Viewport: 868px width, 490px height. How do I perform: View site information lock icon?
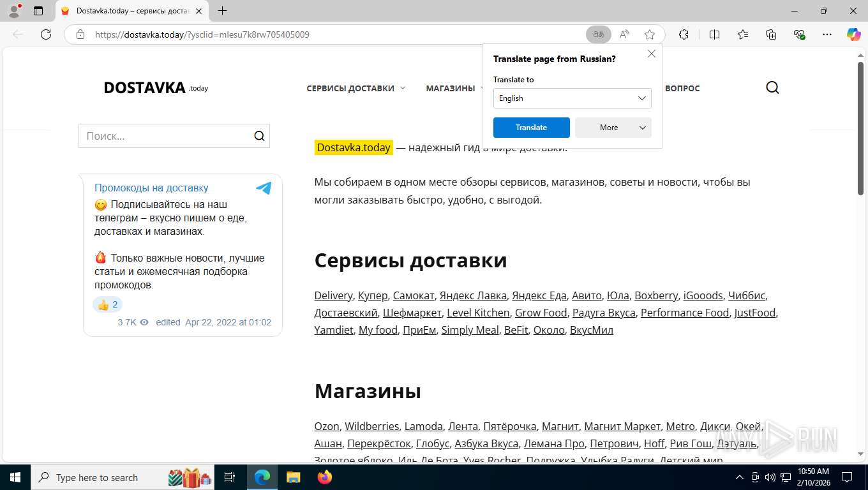click(80, 34)
